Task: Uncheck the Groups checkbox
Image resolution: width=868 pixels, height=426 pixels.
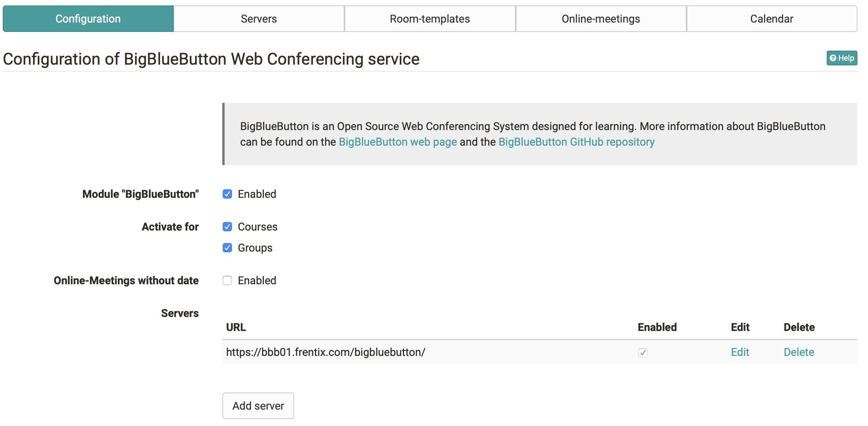Action: [227, 248]
